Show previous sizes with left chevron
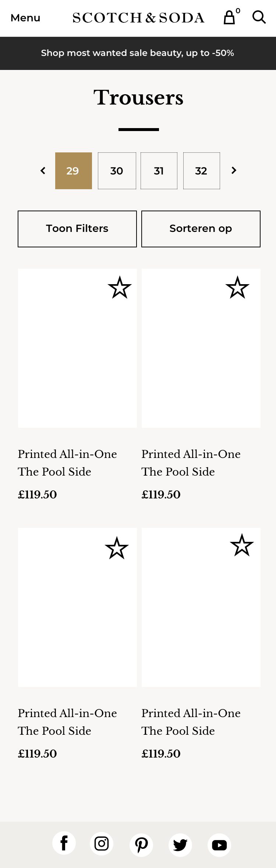 coord(43,170)
